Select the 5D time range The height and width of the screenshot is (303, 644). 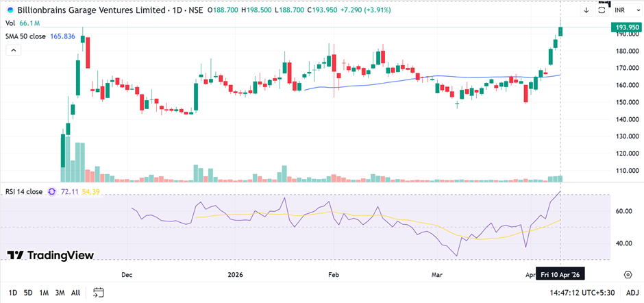[28, 293]
